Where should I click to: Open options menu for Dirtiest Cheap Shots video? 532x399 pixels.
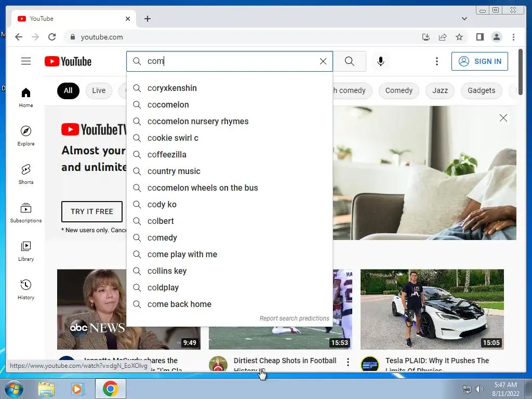(x=348, y=362)
